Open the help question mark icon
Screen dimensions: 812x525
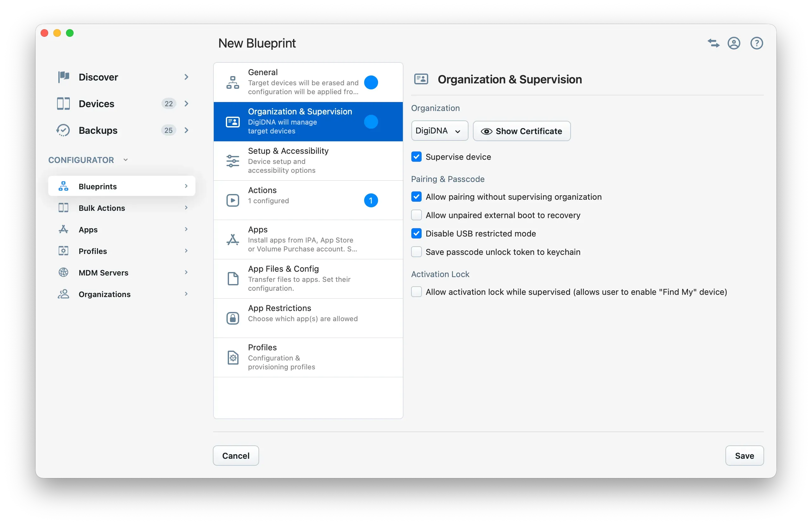[756, 43]
